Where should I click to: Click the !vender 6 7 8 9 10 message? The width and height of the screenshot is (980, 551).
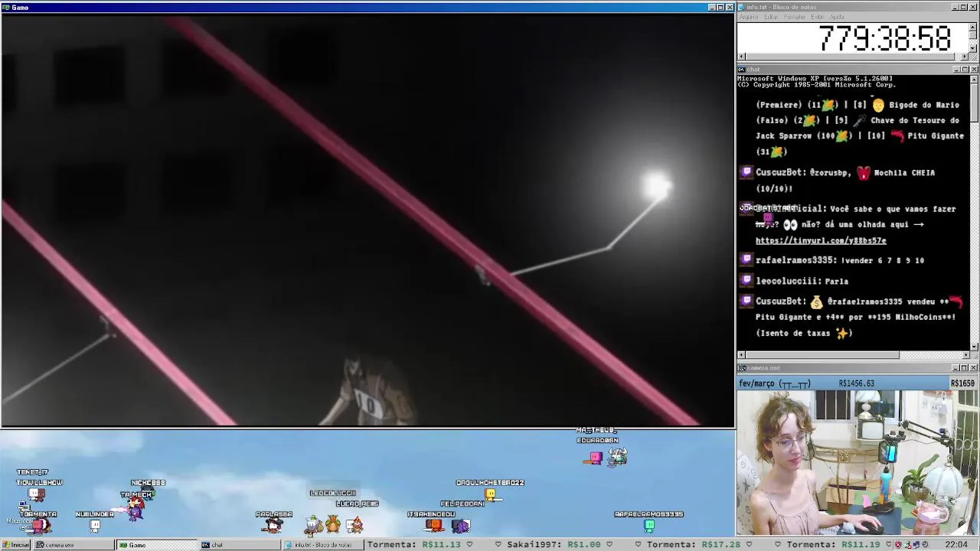pyautogui.click(x=882, y=260)
